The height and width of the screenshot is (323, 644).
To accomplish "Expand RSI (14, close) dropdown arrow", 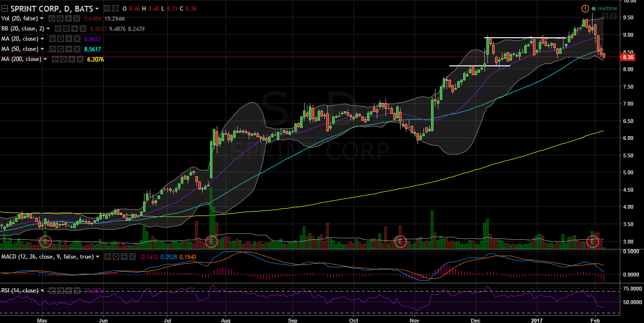I will [x=43, y=291].
